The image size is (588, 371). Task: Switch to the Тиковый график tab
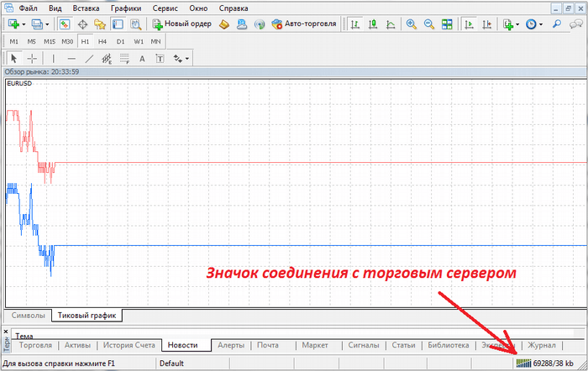[87, 316]
